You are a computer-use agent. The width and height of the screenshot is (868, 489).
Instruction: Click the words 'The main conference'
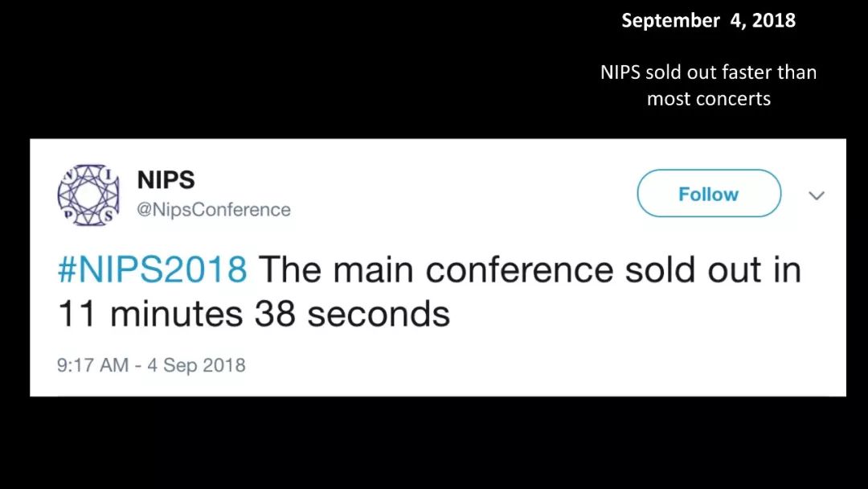[x=435, y=270]
